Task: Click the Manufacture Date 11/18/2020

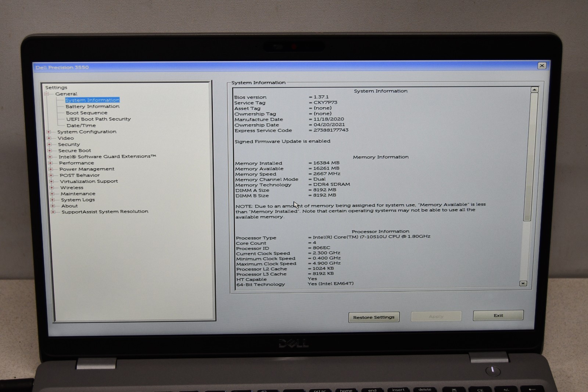Action: pyautogui.click(x=329, y=119)
